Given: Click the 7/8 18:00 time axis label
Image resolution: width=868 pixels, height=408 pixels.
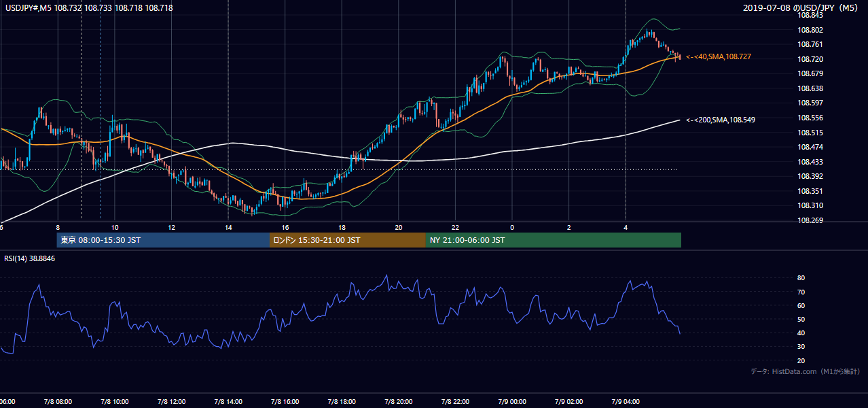Looking at the screenshot, I should pyautogui.click(x=342, y=402).
